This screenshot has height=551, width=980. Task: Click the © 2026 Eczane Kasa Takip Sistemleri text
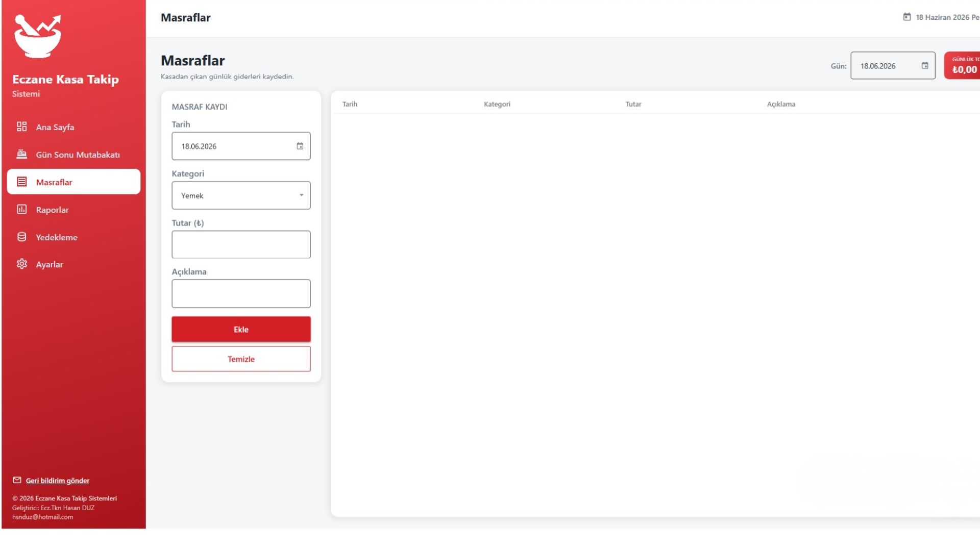pos(64,498)
